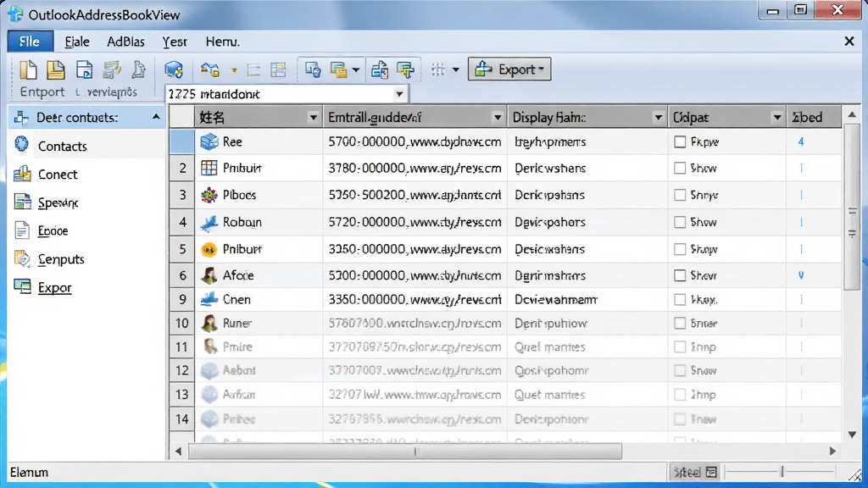Image resolution: width=868 pixels, height=488 pixels.
Task: Click the flower icon of the Piboes row
Action: [x=209, y=195]
